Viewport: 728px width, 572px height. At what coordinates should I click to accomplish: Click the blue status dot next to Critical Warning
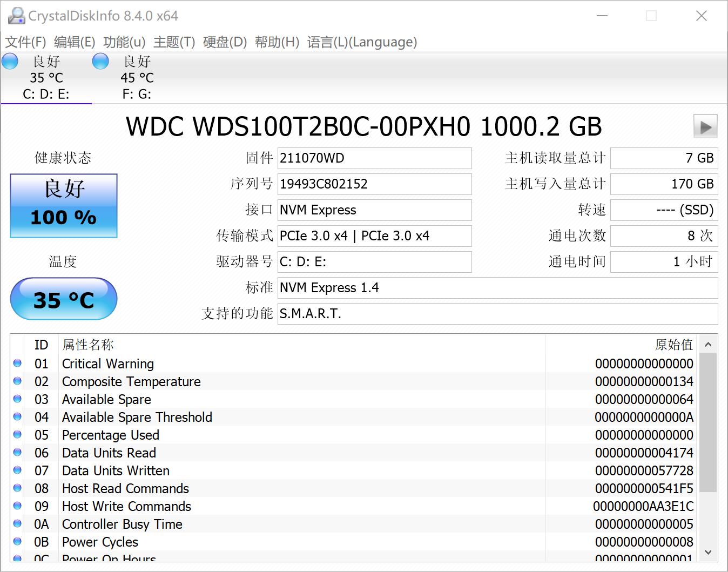coord(17,364)
